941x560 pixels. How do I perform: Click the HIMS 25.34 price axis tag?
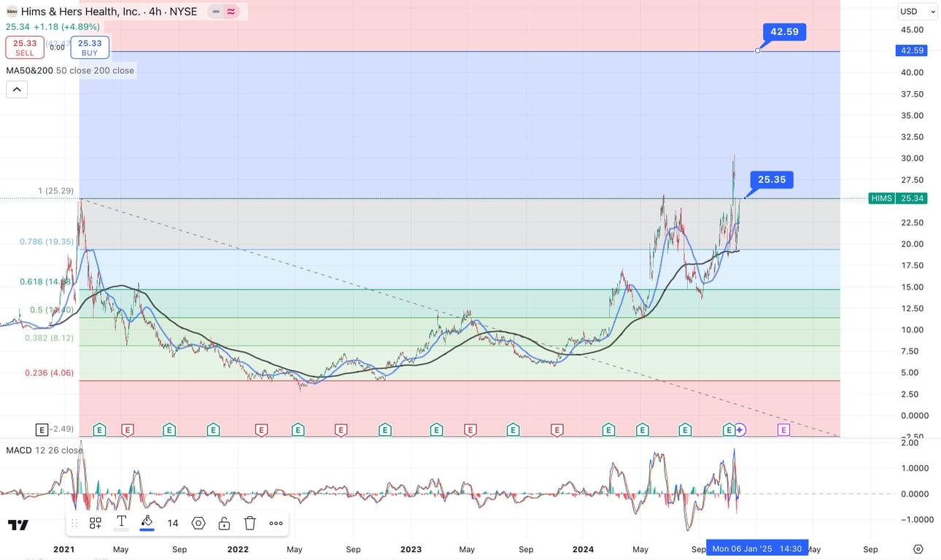tap(897, 198)
